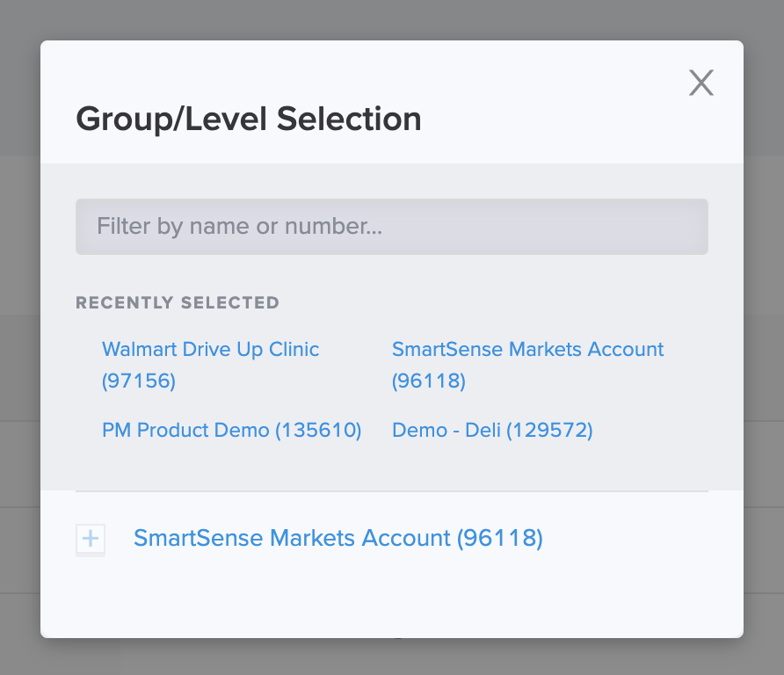Viewport: 784px width, 675px height.
Task: Open SmartSense Markets Account (96118) tree item
Action: 338,538
